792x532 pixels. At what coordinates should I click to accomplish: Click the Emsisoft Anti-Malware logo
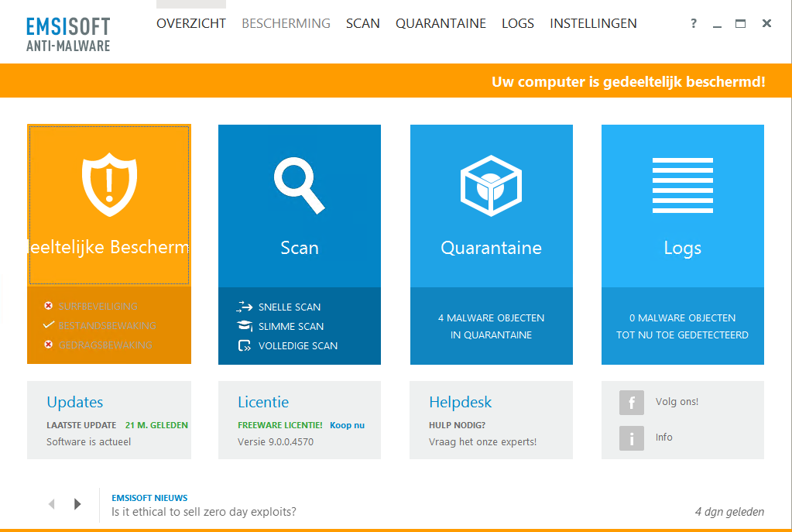68,34
